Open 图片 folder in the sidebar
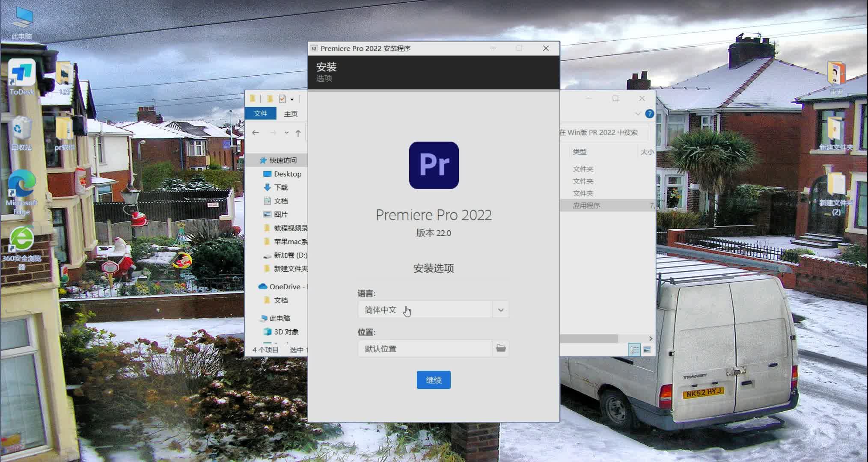 276,214
